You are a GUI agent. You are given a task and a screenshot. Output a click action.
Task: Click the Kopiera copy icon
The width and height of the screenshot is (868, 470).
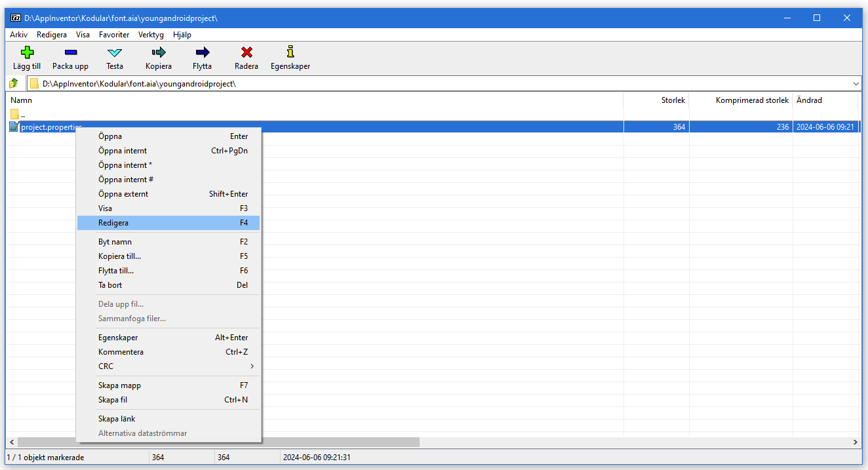coord(159,53)
